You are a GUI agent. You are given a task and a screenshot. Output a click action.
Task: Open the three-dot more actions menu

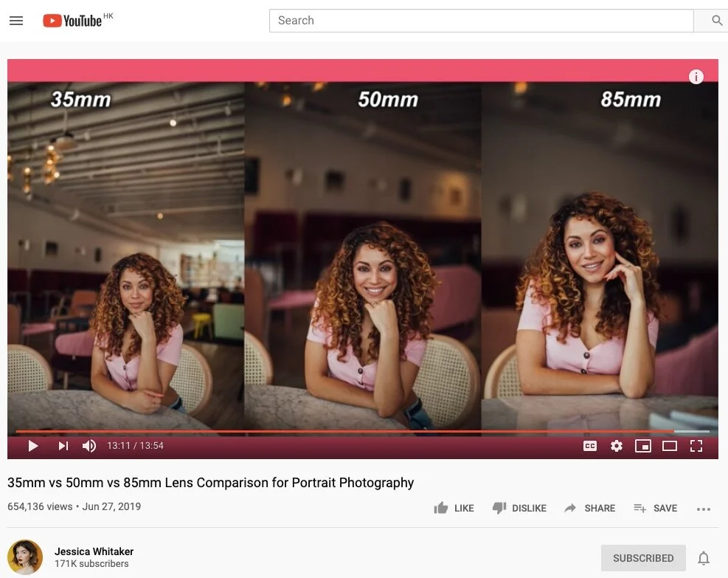[x=704, y=509]
